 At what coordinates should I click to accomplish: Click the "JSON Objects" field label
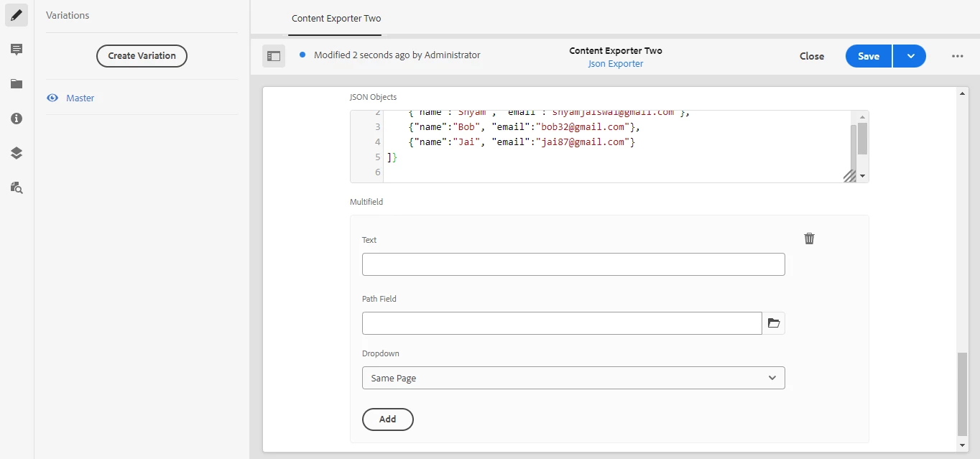coord(373,97)
